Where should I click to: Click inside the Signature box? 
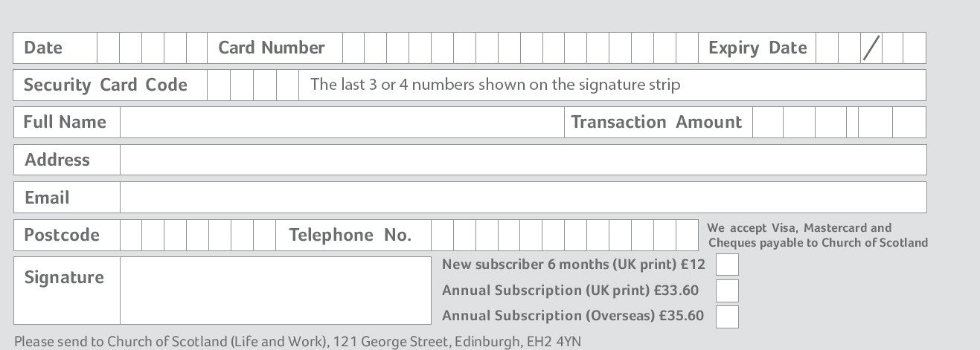275,291
